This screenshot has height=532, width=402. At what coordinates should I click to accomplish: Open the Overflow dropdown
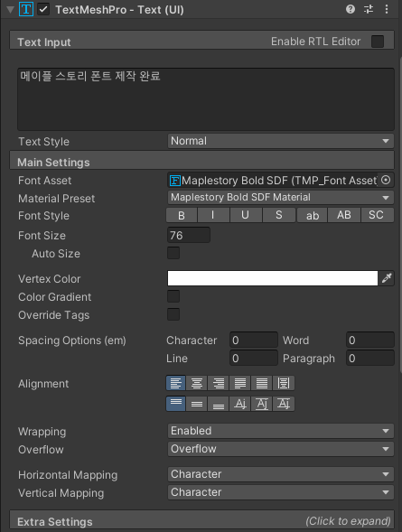click(x=281, y=449)
